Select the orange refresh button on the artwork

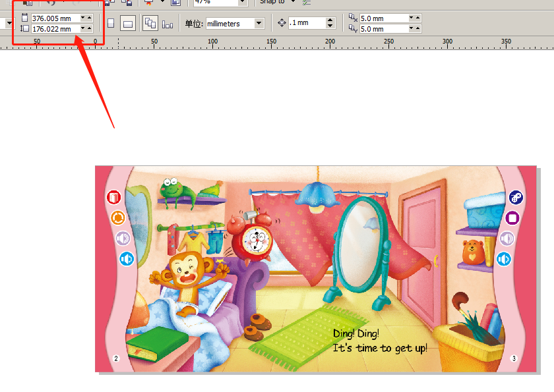118,217
